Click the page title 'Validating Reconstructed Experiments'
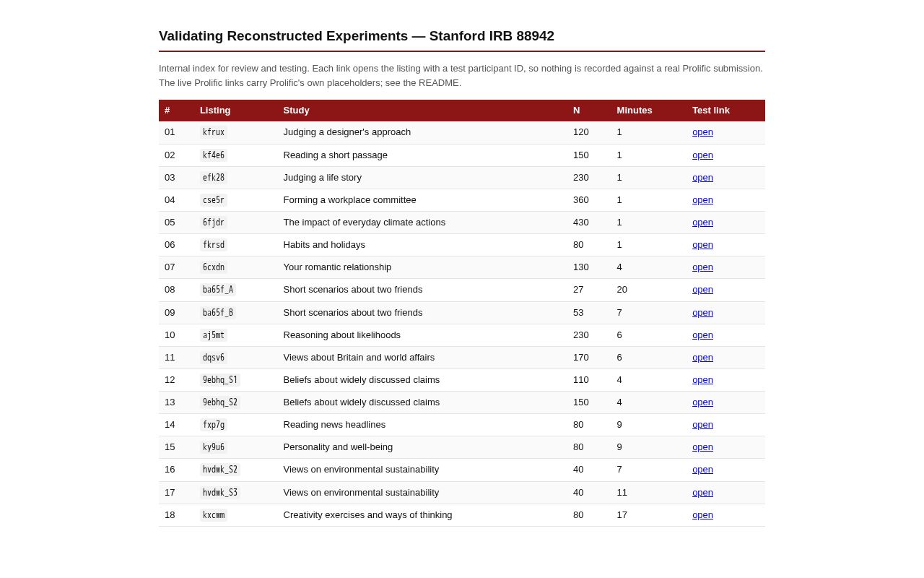Image resolution: width=924 pixels, height=578 pixels. (283, 36)
